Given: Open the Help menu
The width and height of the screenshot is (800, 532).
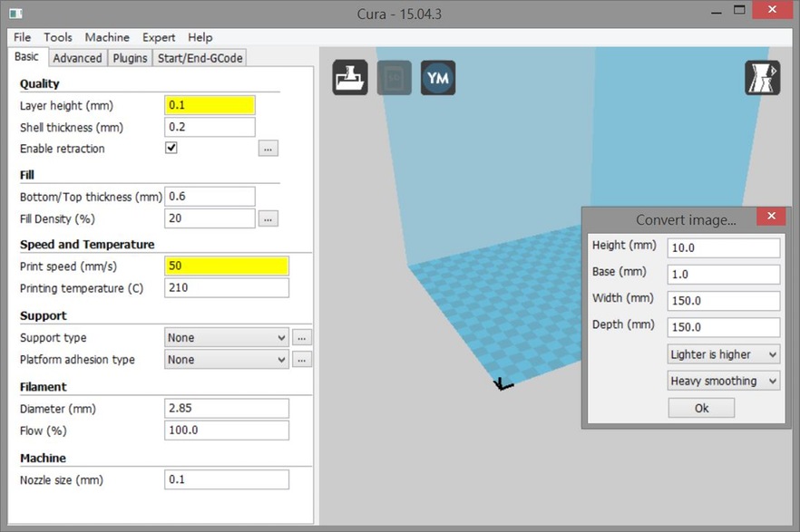Looking at the screenshot, I should [x=200, y=37].
